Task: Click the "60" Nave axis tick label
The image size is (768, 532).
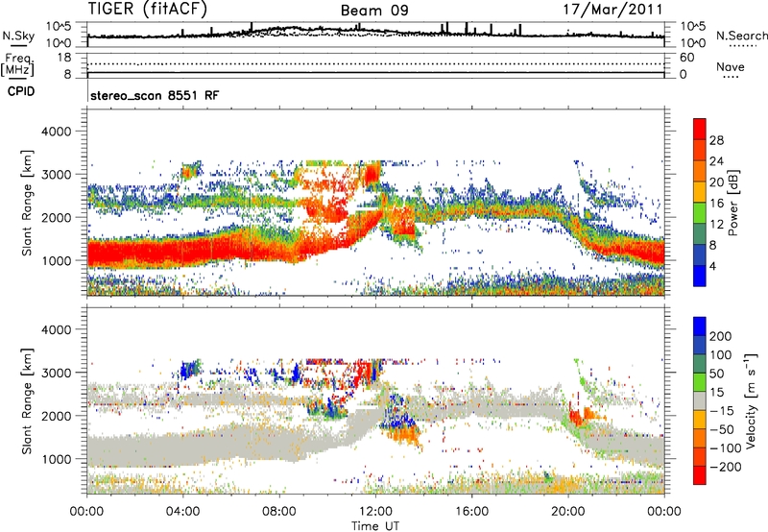Action: click(x=687, y=58)
